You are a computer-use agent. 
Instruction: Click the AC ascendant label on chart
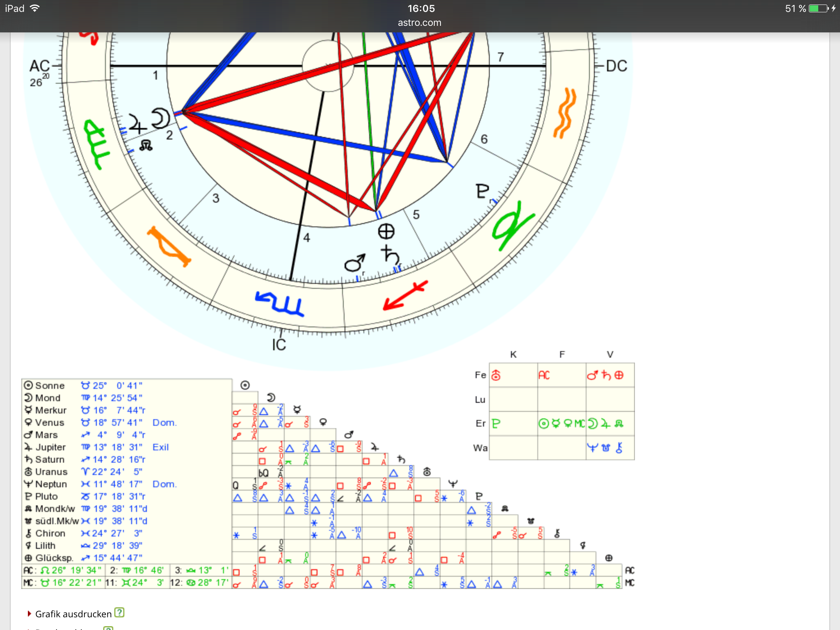(x=39, y=66)
